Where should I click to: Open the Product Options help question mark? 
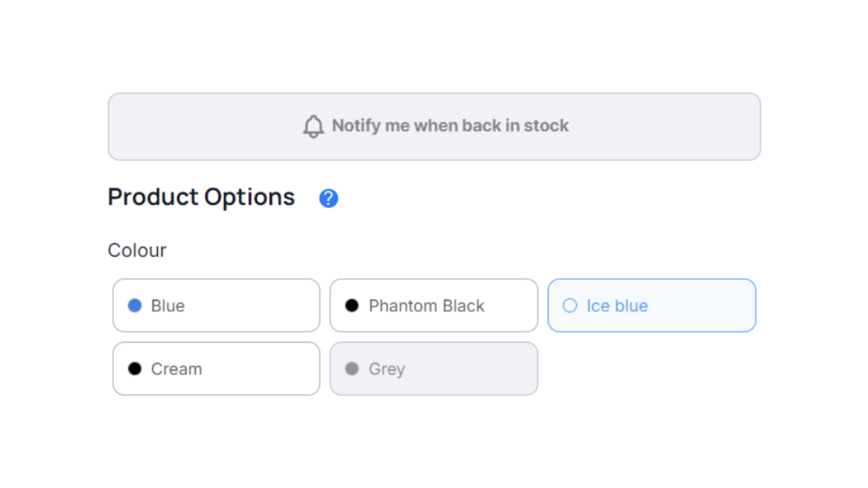click(x=329, y=198)
